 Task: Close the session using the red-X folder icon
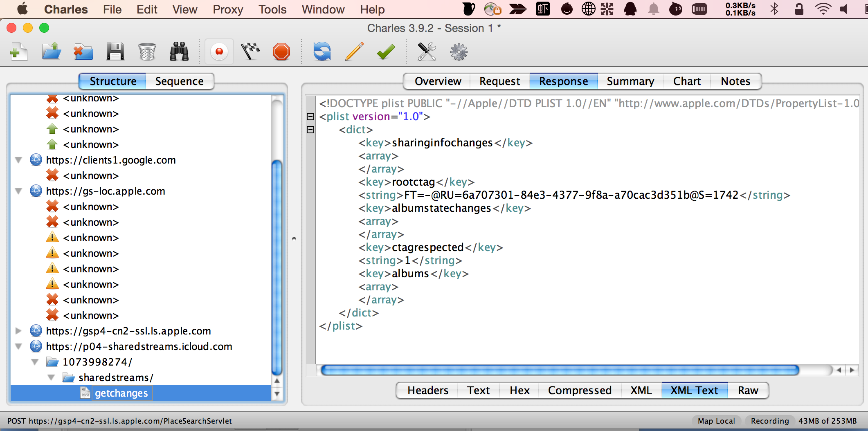[x=83, y=52]
